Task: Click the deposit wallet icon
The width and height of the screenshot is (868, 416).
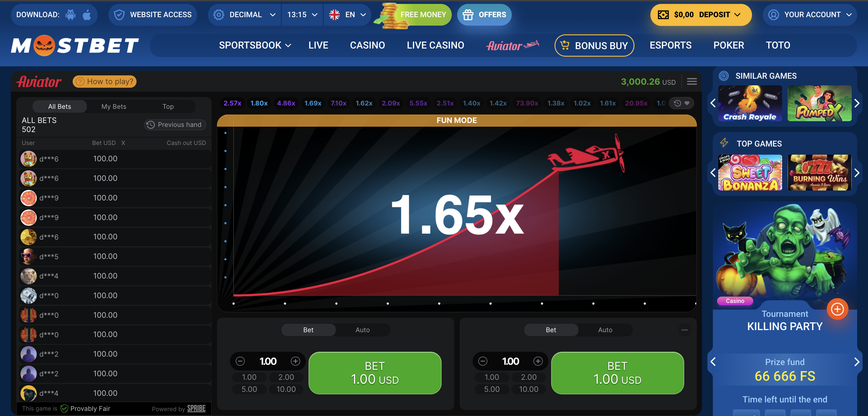Action: [x=663, y=14]
